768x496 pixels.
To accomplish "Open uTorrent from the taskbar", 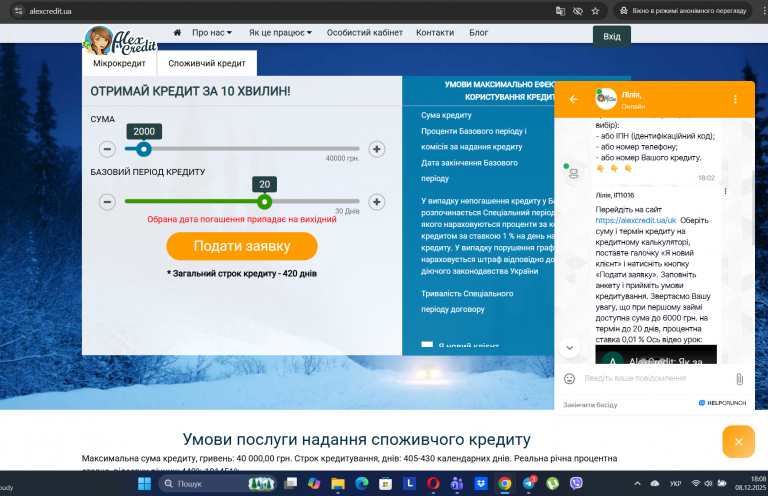I will click(552, 484).
